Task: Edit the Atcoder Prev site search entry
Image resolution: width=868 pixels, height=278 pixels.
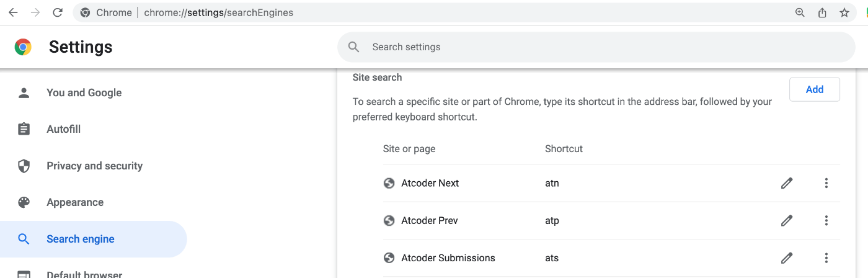Action: 787,220
